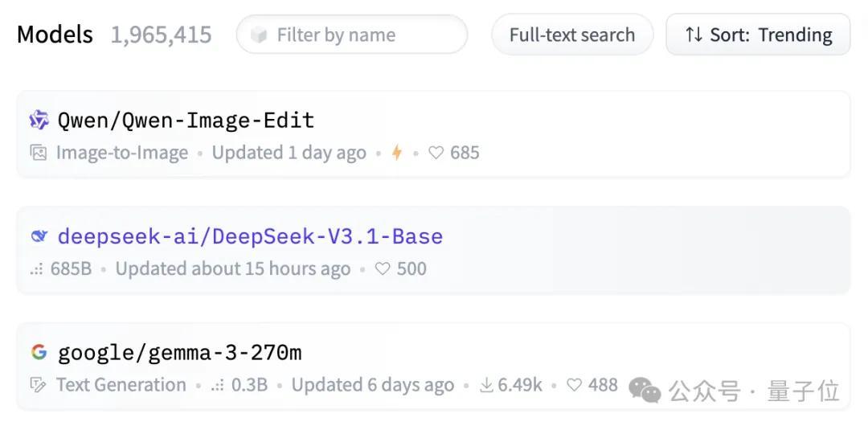Click the 0.3B parameter size icon
The height and width of the screenshot is (426, 868).
217,386
